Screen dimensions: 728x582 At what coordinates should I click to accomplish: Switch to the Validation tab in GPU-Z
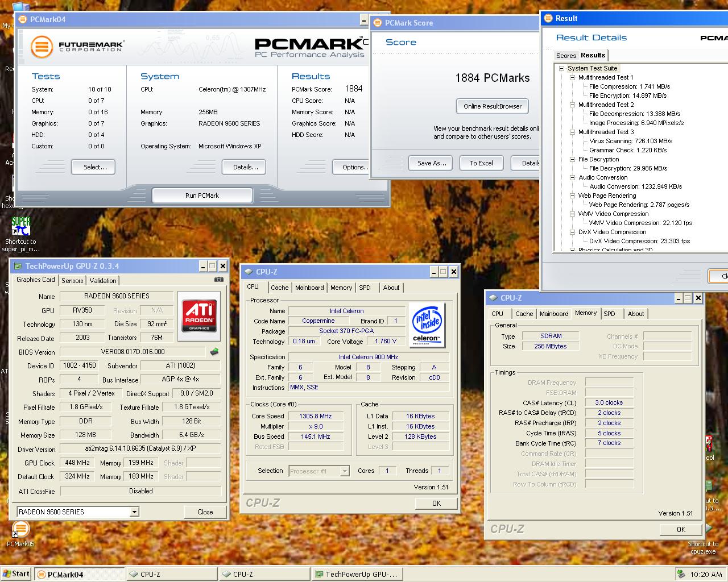tap(103, 280)
